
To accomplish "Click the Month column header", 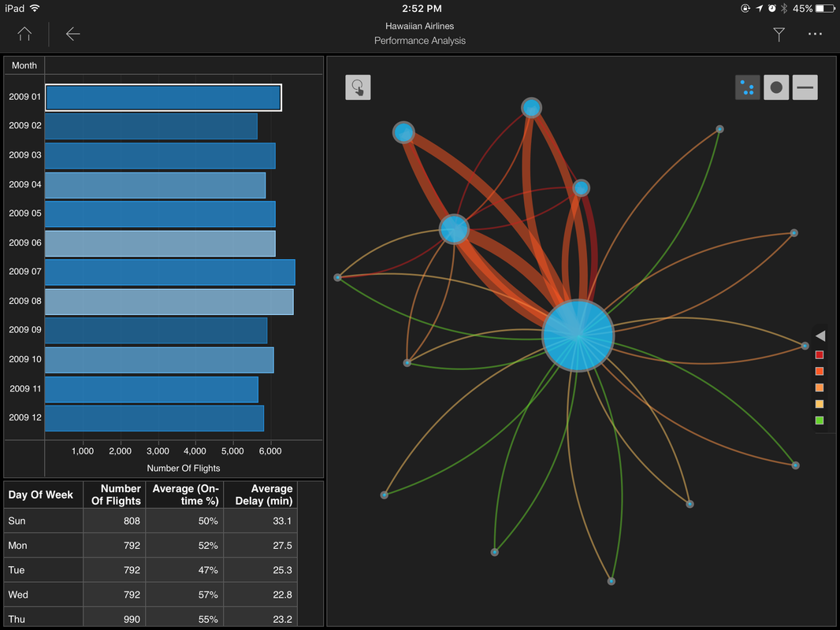I will click(x=24, y=65).
